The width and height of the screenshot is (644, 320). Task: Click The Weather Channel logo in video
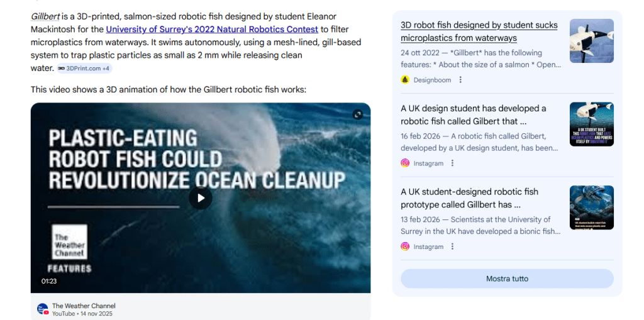(x=69, y=241)
